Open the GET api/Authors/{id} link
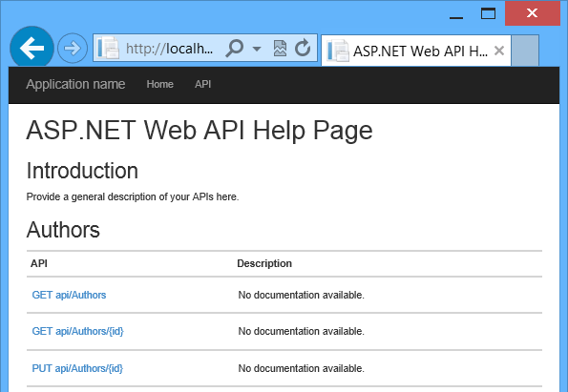Viewport: 568px width, 392px height. [78, 331]
